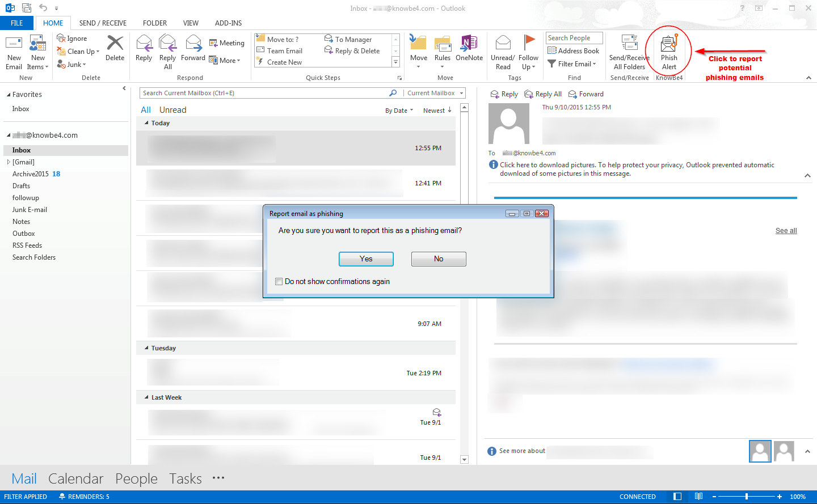Image resolution: width=817 pixels, height=504 pixels.
Task: Check 'Do not show confirmations again'
Action: point(279,282)
